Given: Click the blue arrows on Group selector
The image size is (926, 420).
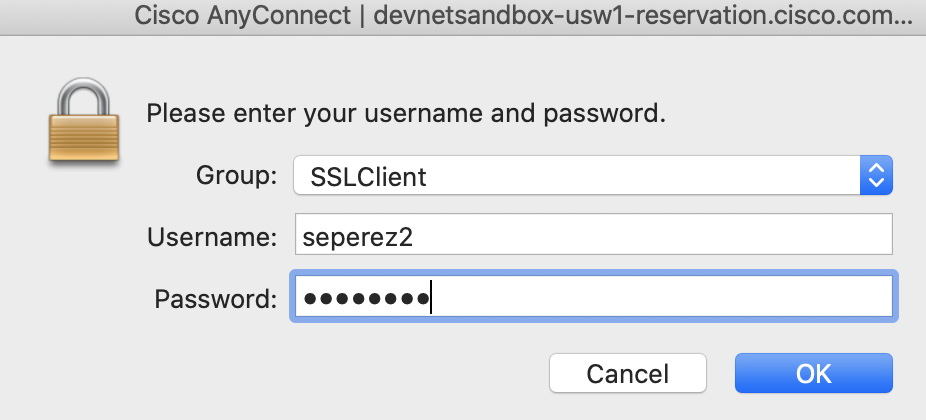Looking at the screenshot, I should [876, 177].
